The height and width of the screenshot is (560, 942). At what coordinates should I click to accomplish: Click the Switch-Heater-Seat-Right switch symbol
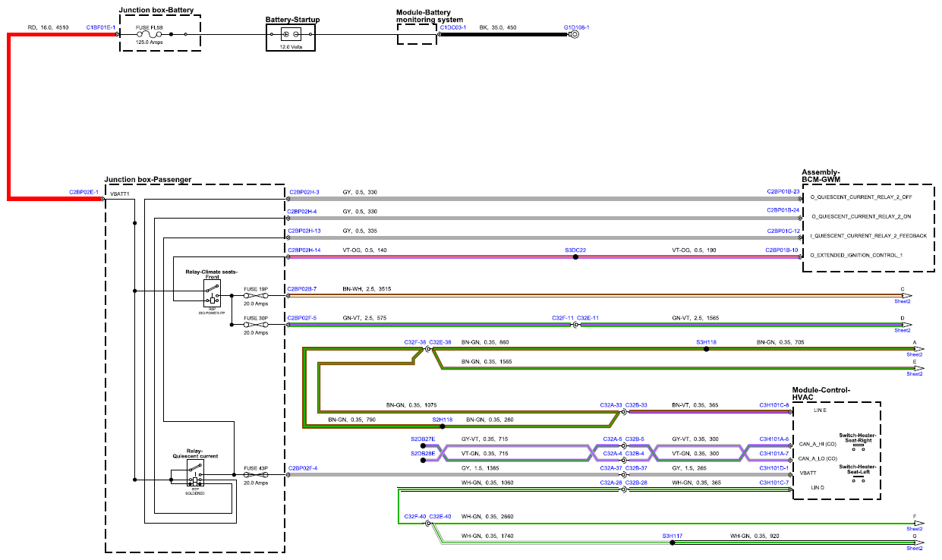[x=859, y=445]
